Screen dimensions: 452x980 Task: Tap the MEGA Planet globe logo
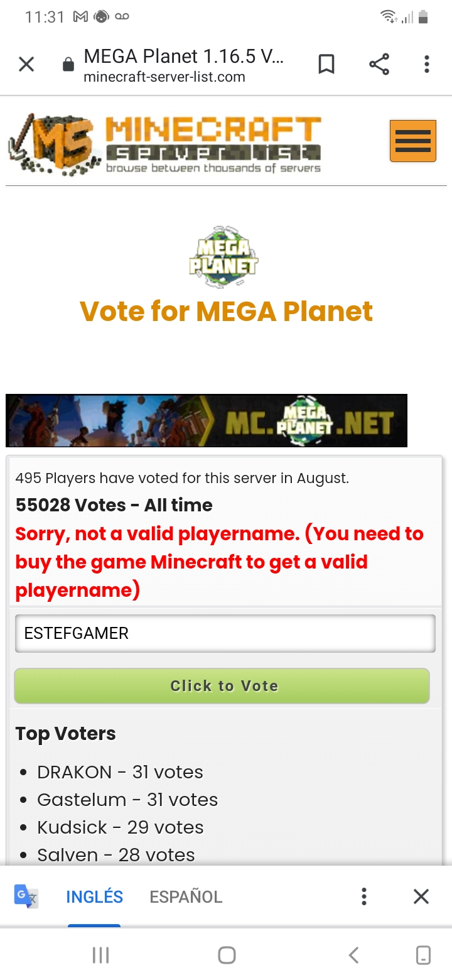(x=224, y=258)
